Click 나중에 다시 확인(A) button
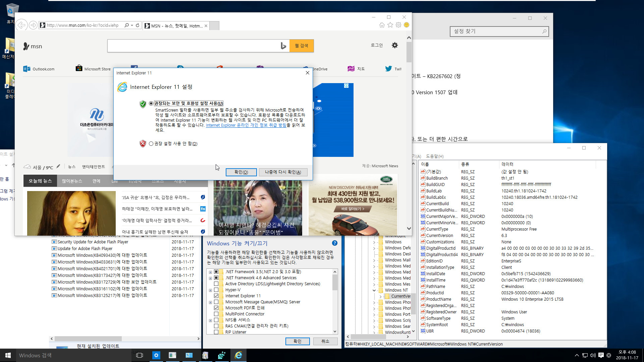Viewport: 644px width, 362px height. click(283, 172)
